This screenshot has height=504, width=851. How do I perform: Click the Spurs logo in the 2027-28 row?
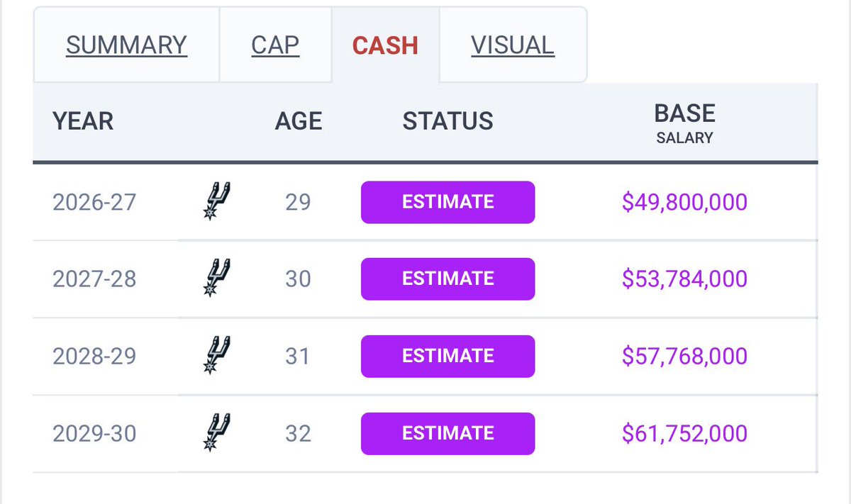pyautogui.click(x=214, y=278)
